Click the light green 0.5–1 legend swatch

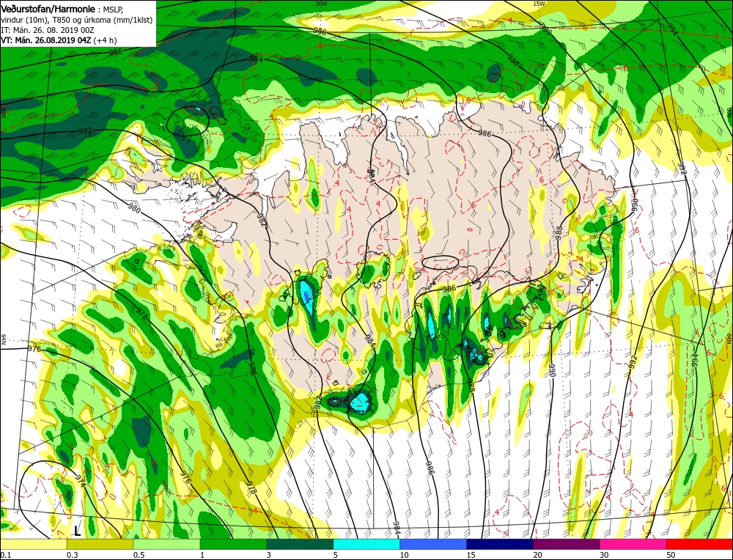coord(166,544)
